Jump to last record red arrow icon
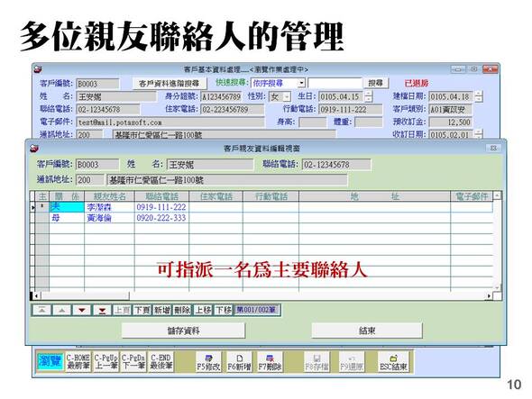Image resolution: width=532 pixels, height=399 pixels. click(102, 310)
